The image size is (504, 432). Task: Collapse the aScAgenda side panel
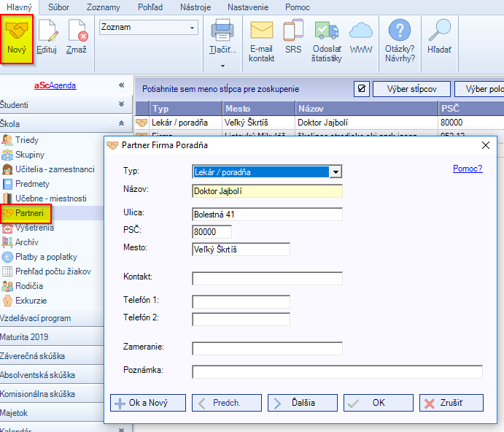tap(122, 85)
